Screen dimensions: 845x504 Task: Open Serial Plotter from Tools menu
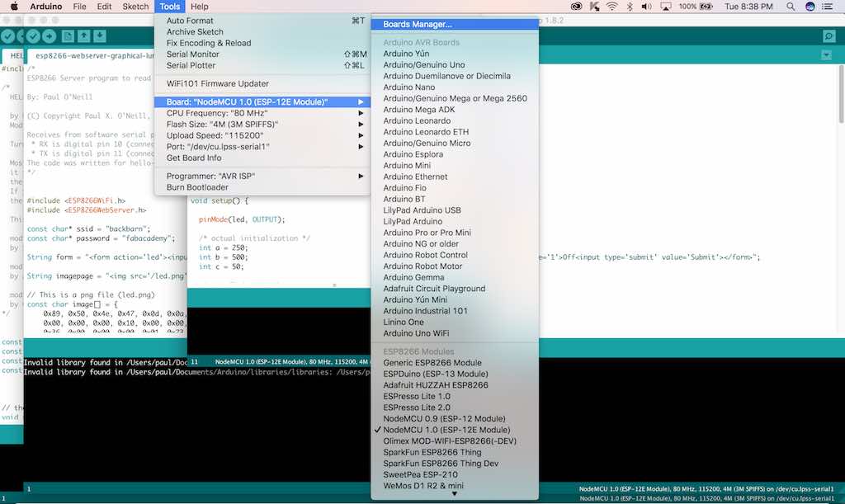pyautogui.click(x=262, y=65)
